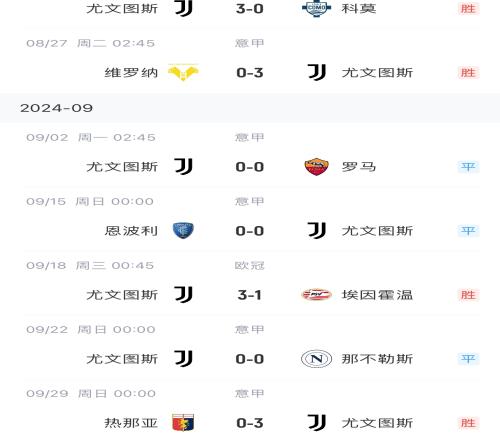Click the 欧冠 competition label
This screenshot has width=500, height=440.
tap(250, 265)
